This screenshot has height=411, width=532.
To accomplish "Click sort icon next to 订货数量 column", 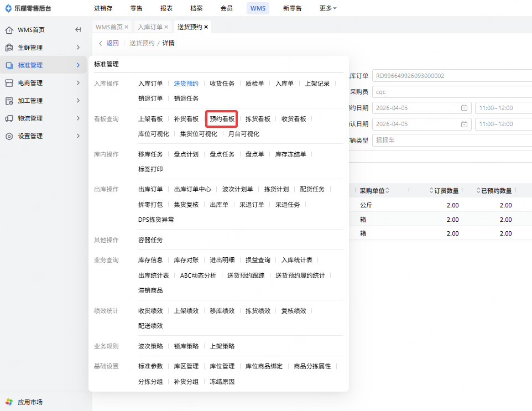I will (x=431, y=191).
